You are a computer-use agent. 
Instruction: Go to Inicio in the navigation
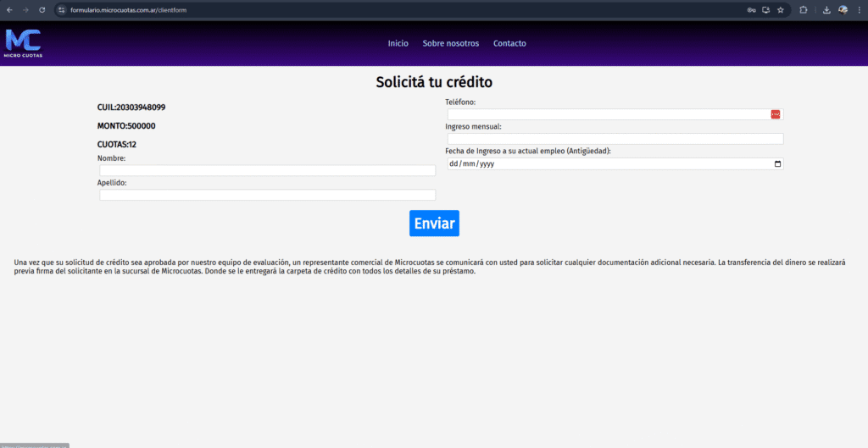pos(398,43)
